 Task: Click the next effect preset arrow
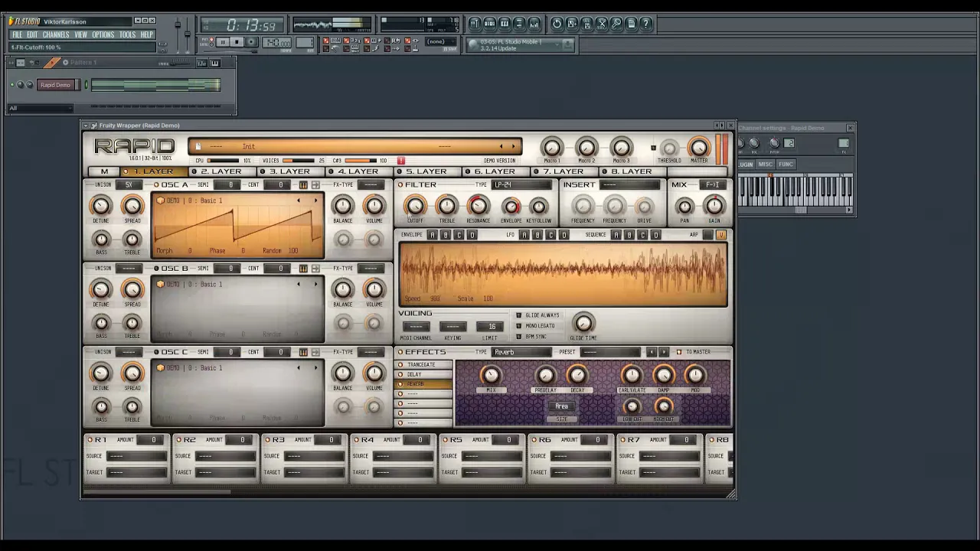[664, 352]
